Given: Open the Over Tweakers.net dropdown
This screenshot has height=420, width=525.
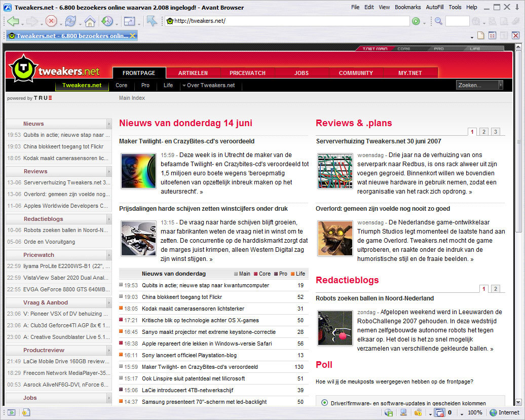Looking at the screenshot, I should [208, 85].
